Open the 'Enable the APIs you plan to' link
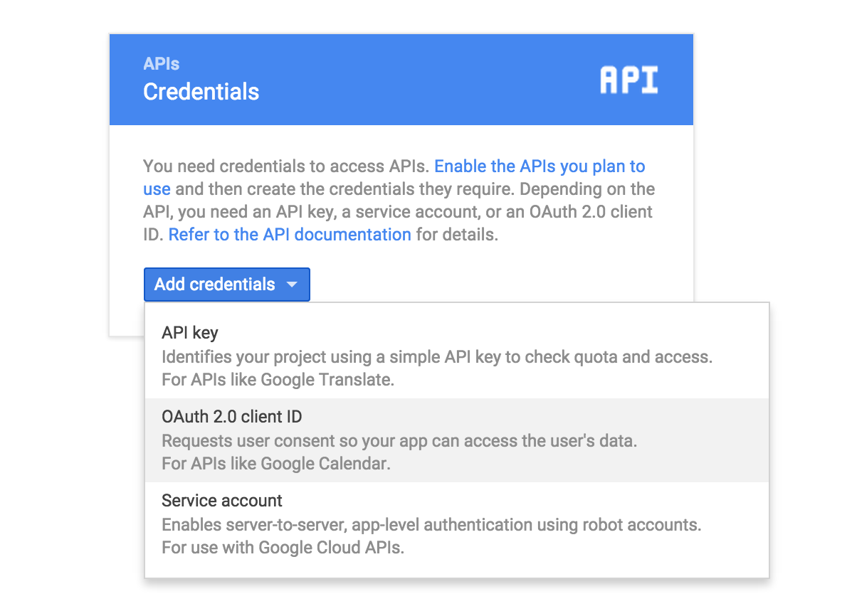The image size is (847, 616). [540, 166]
